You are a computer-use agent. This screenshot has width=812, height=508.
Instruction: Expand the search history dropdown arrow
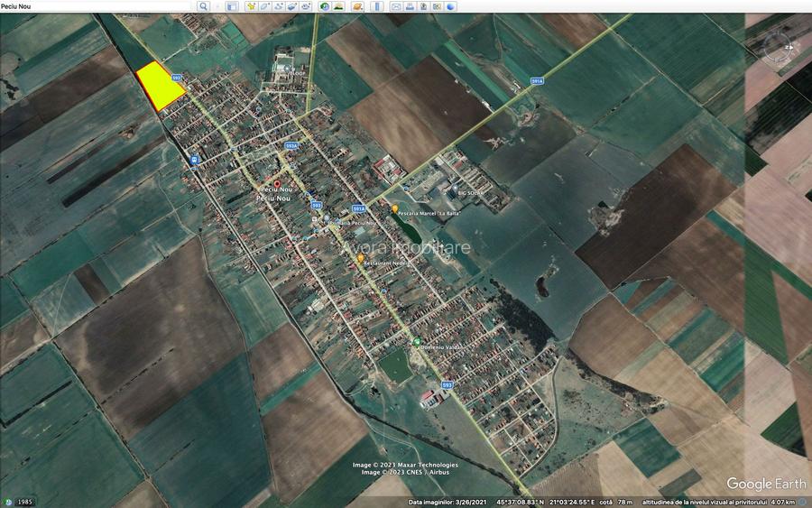point(217,6)
